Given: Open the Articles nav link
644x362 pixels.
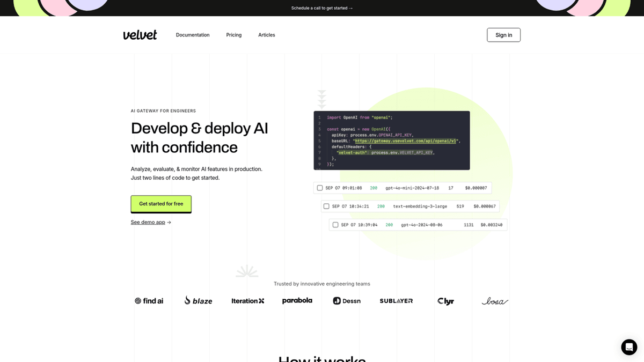Looking at the screenshot, I should (x=267, y=35).
